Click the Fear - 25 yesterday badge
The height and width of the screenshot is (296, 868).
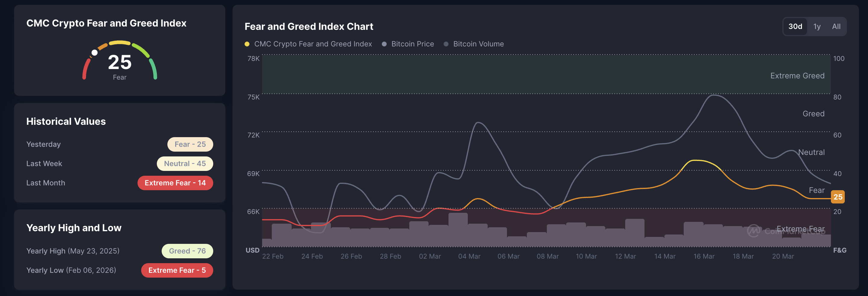[x=190, y=144]
